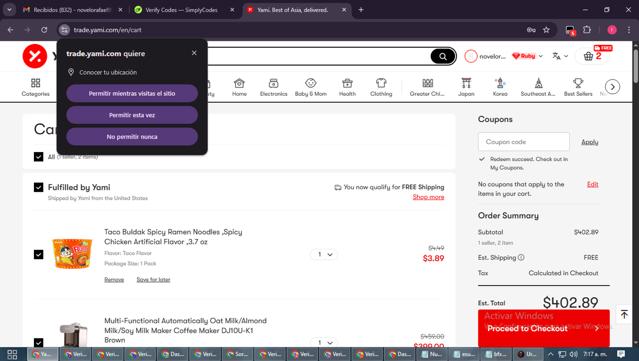The height and width of the screenshot is (361, 639).
Task: Click No permitir nunca
Action: pyautogui.click(x=132, y=137)
